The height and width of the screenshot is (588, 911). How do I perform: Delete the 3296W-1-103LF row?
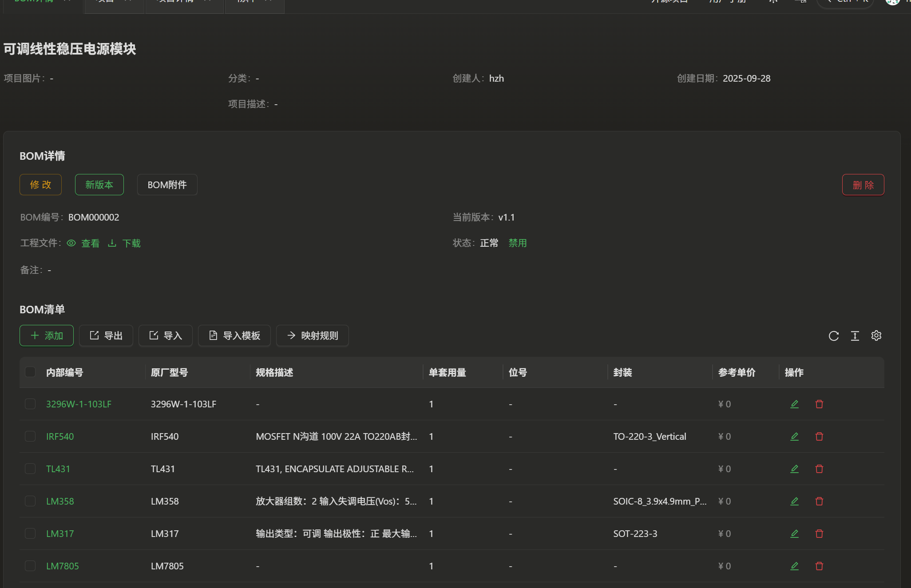click(x=819, y=404)
